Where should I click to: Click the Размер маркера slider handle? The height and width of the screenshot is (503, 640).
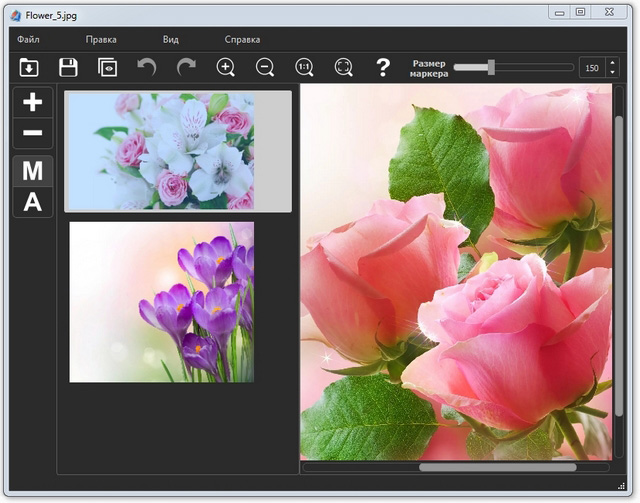point(491,67)
